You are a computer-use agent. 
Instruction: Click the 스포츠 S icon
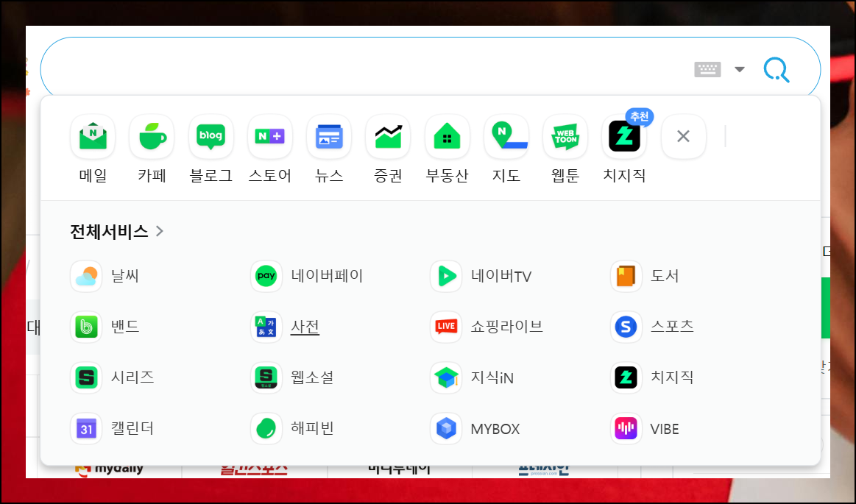(x=626, y=327)
